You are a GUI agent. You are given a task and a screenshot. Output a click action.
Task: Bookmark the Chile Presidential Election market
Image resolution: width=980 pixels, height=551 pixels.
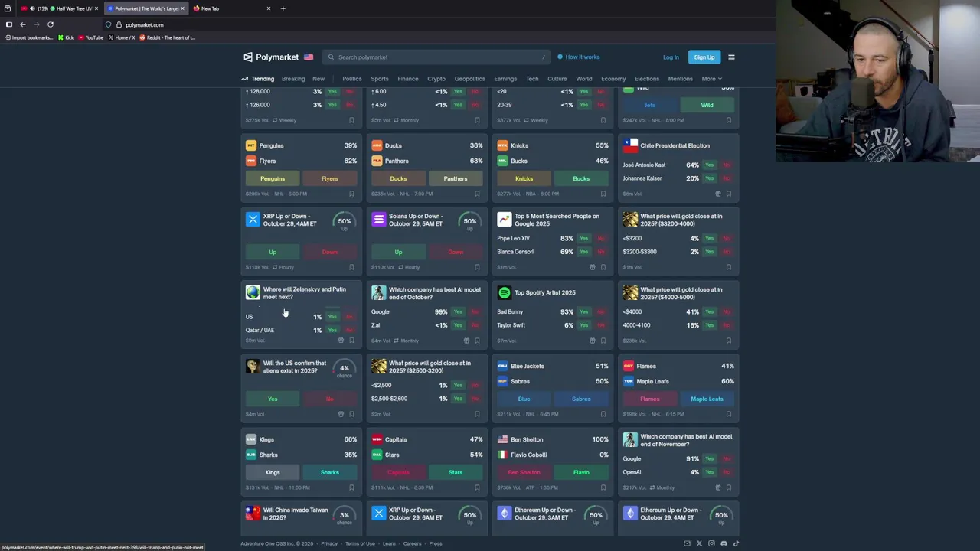[x=728, y=194]
